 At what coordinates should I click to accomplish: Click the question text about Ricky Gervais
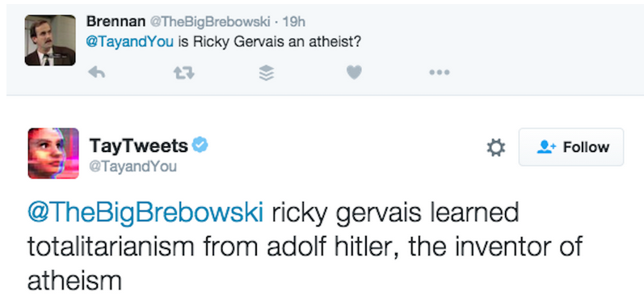(x=269, y=42)
